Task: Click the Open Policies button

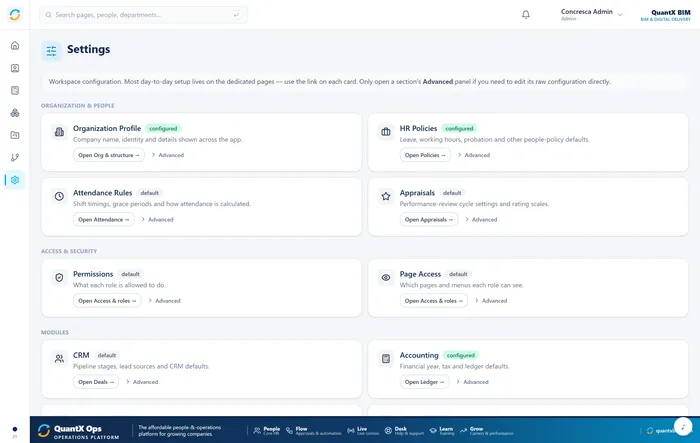Action: click(x=425, y=155)
